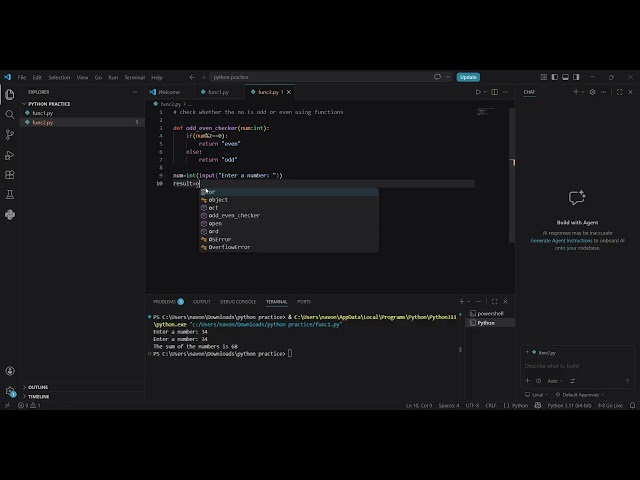The image size is (640, 480).
Task: Click the Run Python File play icon
Action: [x=478, y=92]
